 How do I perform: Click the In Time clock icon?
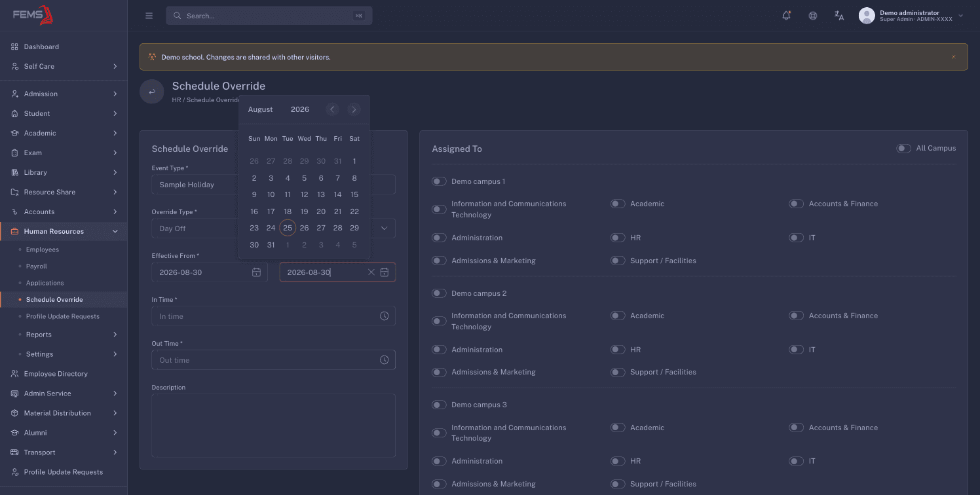click(x=385, y=316)
